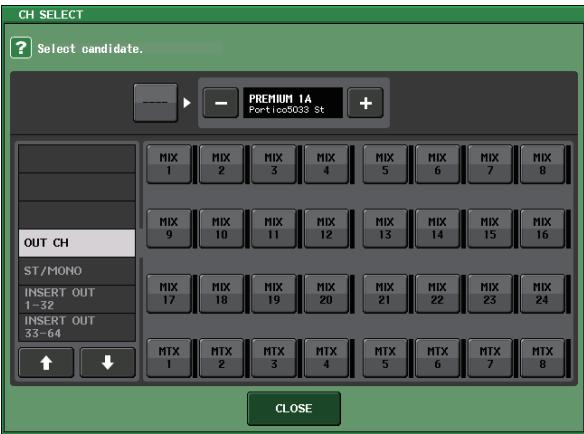Tap the MTX 5 button

coord(385,358)
